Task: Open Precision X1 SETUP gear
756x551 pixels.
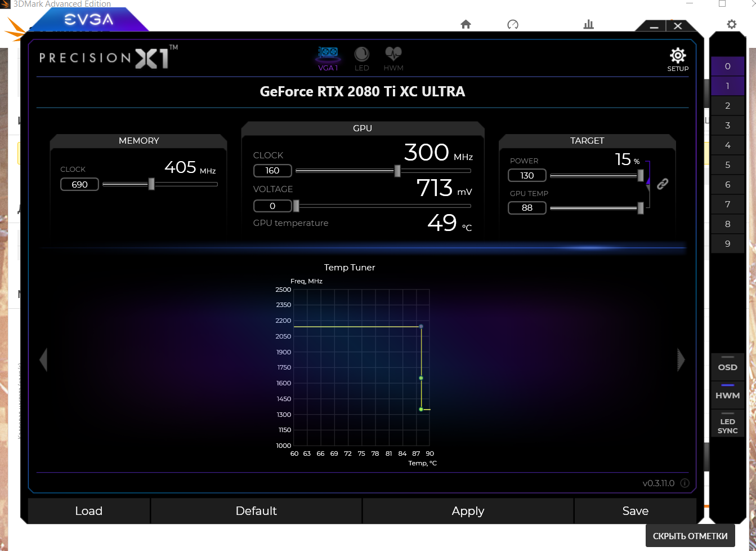Action: 678,59
